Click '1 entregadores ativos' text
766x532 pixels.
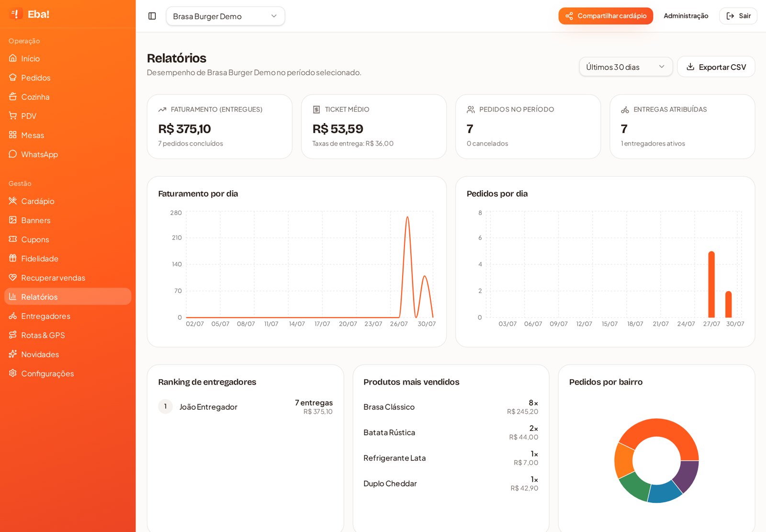tap(653, 143)
